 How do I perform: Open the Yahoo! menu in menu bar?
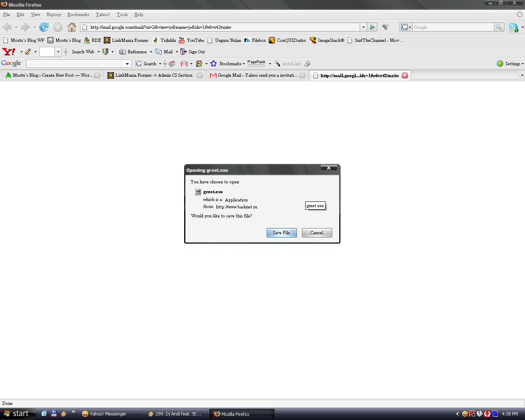103,14
